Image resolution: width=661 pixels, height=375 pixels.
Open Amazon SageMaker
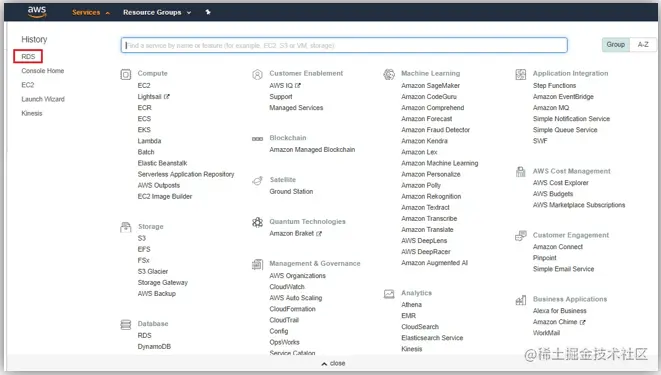(430, 86)
